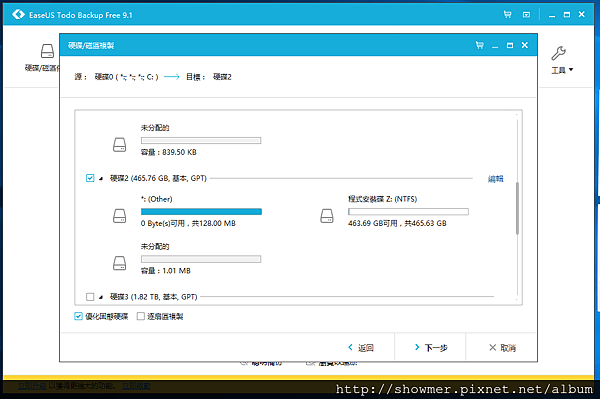The image size is (600, 399).
Task: Minimize the EaseUS Todo Backup main window
Action: tap(552, 16)
